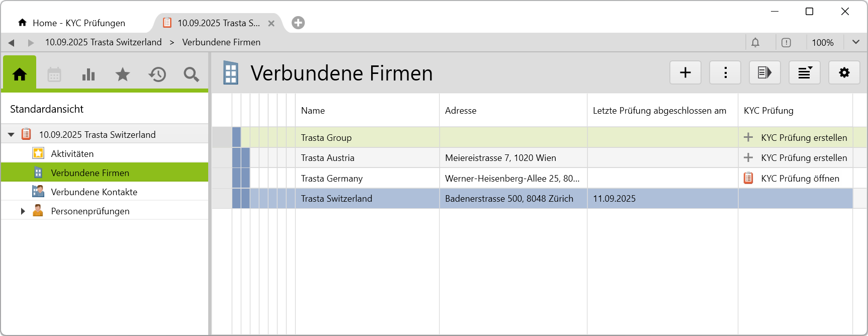Image resolution: width=868 pixels, height=336 pixels.
Task: Open the notifications bell icon
Action: (x=755, y=43)
